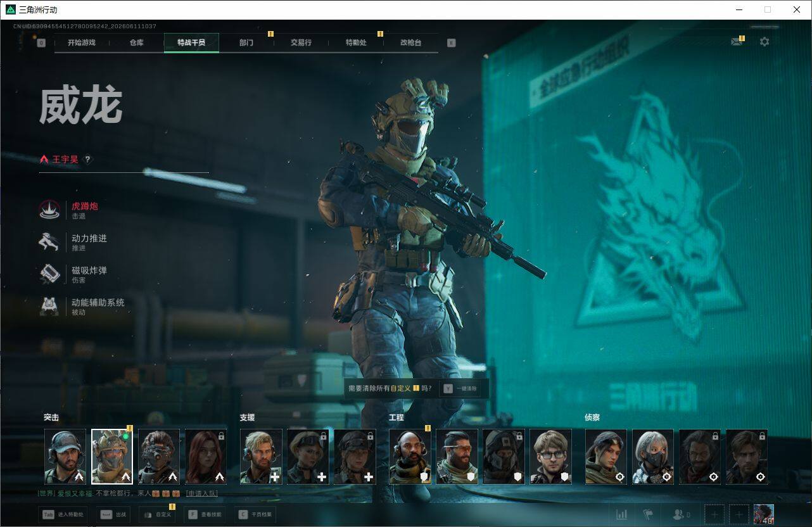Click the second empty squad slot plus
The width and height of the screenshot is (812, 527).
click(x=739, y=515)
